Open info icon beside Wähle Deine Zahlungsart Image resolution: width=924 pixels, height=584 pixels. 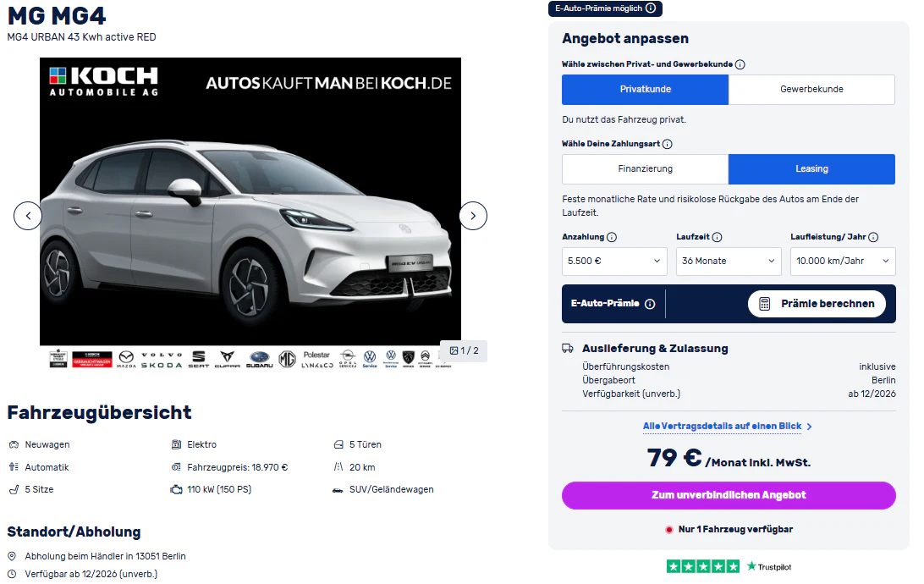(x=667, y=144)
